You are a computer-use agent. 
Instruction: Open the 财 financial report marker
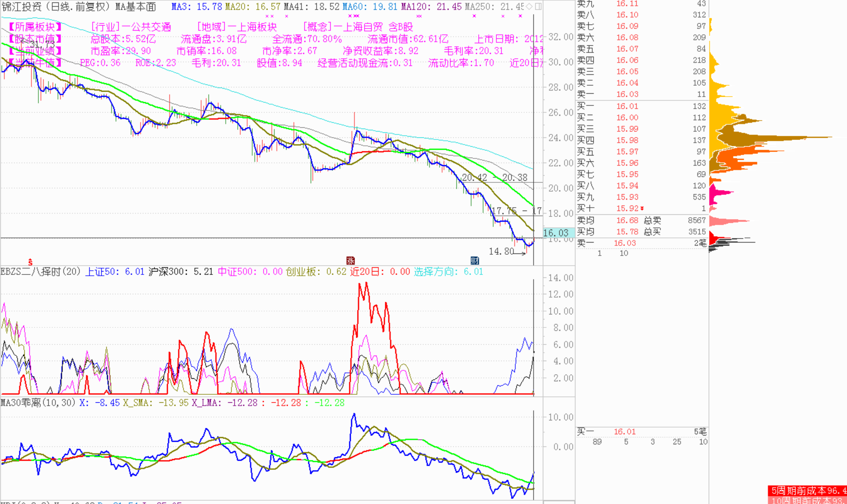pyautogui.click(x=474, y=261)
